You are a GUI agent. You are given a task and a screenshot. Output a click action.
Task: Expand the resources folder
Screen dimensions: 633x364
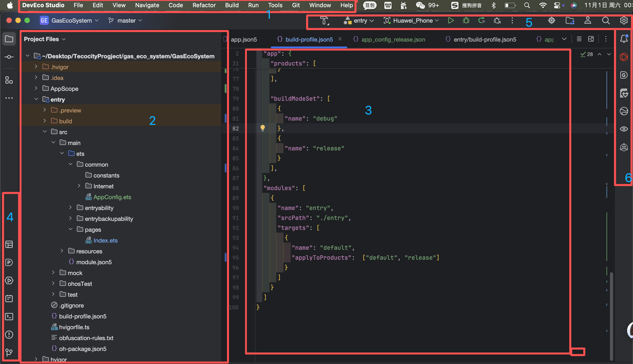point(62,251)
